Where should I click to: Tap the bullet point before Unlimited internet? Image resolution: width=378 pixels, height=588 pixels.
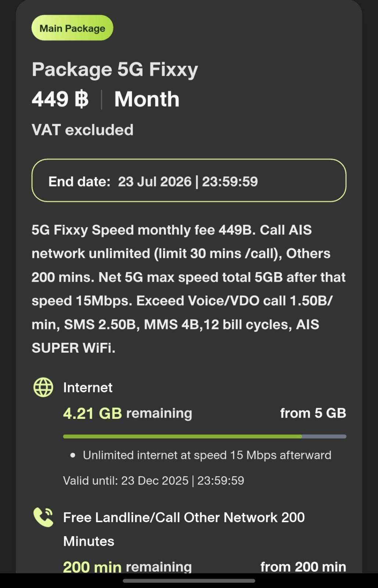tap(73, 455)
